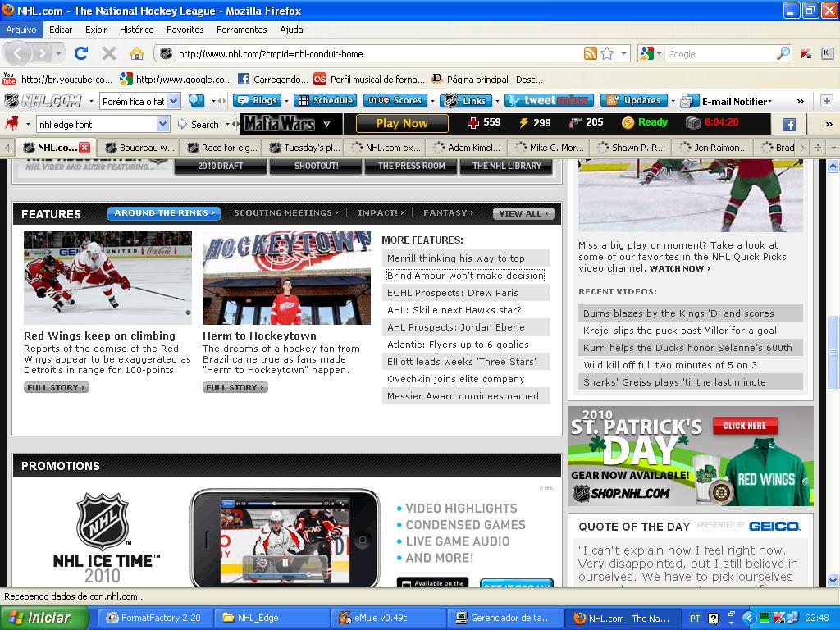Open back/forward history dropdown arrow
The height and width of the screenshot is (630, 840).
[58, 53]
